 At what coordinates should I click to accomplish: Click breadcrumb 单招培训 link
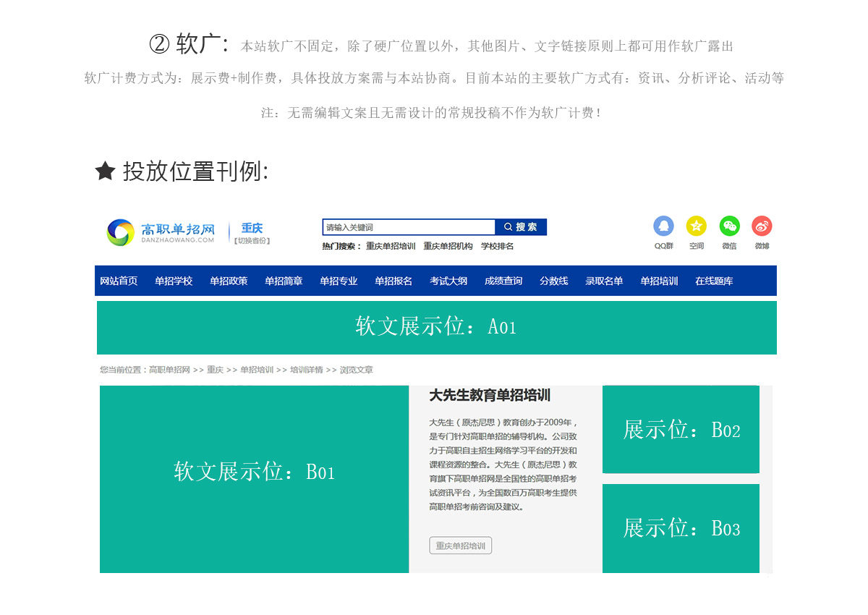click(257, 370)
